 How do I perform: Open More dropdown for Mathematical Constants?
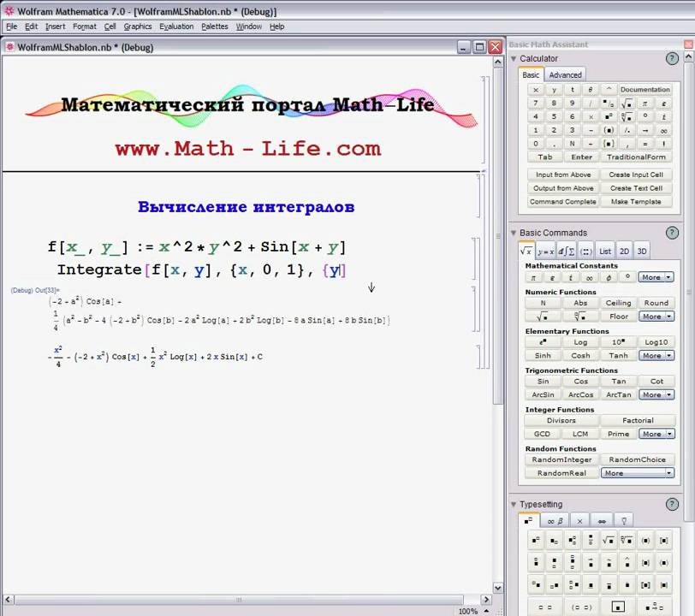656,277
